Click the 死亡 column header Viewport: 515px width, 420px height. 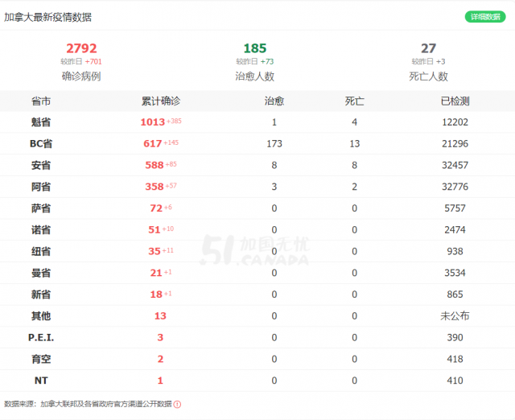coord(354,101)
